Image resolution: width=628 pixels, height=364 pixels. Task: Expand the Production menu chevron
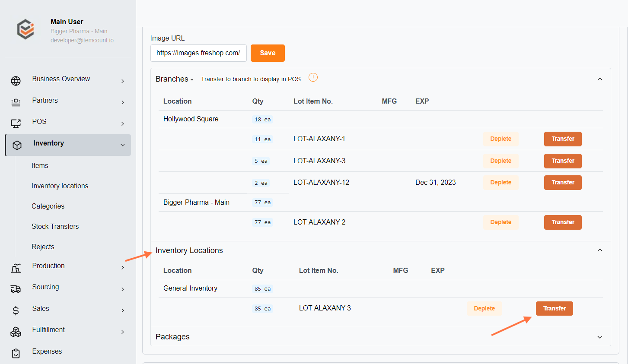click(x=123, y=268)
